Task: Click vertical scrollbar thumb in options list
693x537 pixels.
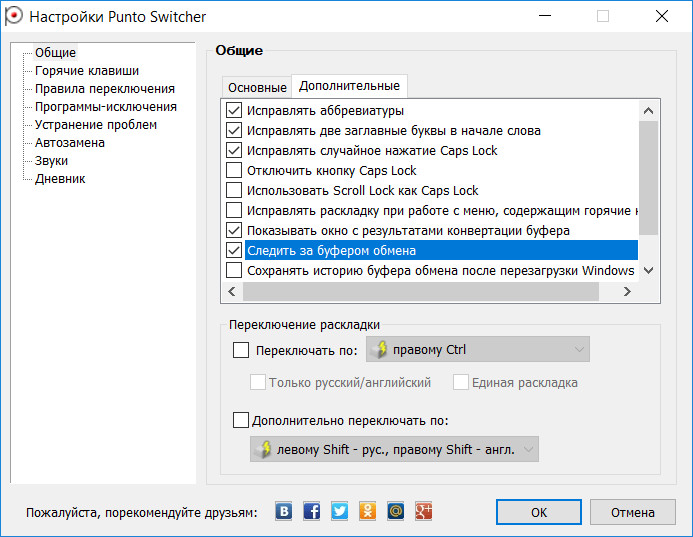Action: (x=648, y=178)
